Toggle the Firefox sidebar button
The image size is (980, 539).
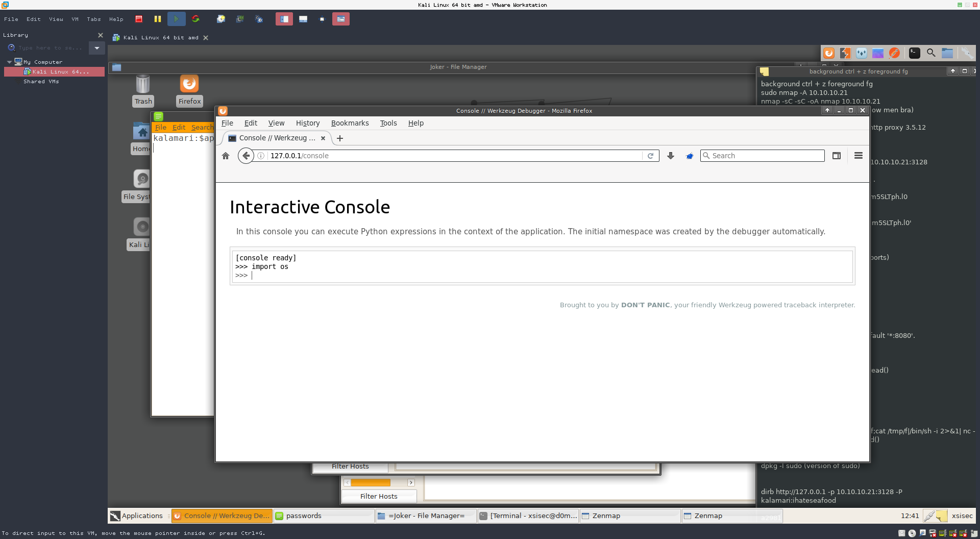coord(837,156)
